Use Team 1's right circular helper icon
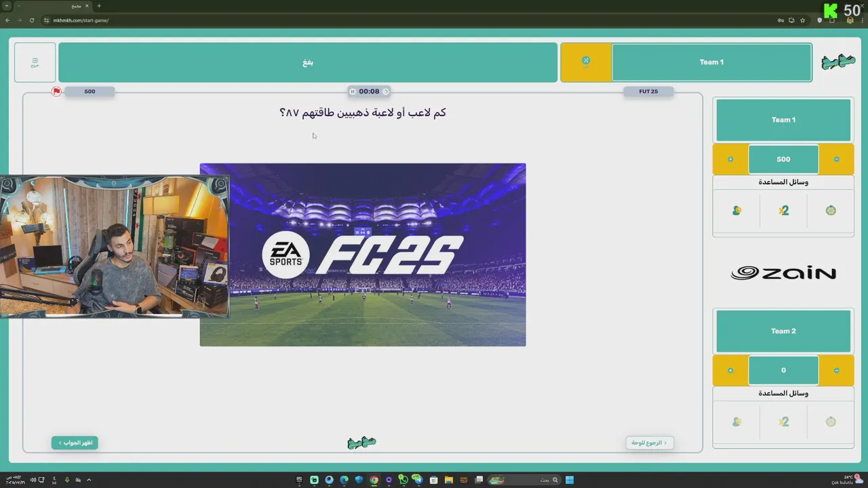 831,211
